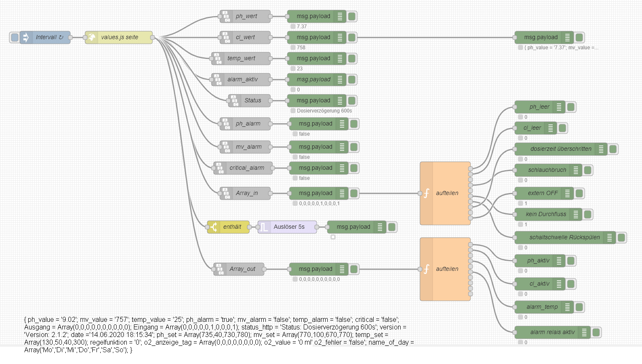Click the alarm_aktiv node icon
This screenshot has width=642, height=364.
tap(217, 80)
